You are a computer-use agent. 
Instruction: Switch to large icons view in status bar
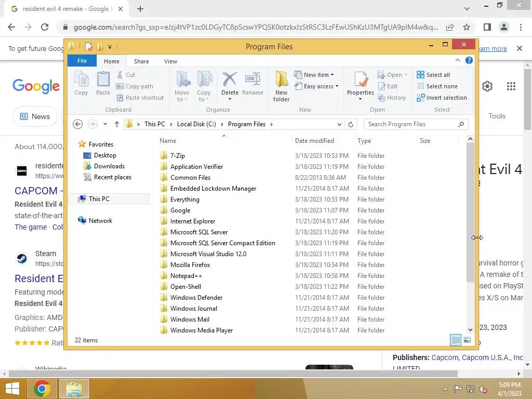[x=467, y=340]
